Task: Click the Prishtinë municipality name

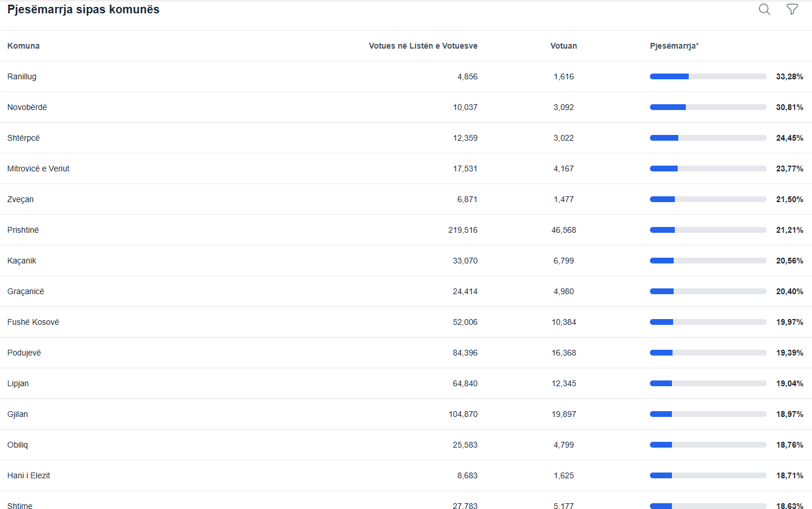Action: click(23, 230)
